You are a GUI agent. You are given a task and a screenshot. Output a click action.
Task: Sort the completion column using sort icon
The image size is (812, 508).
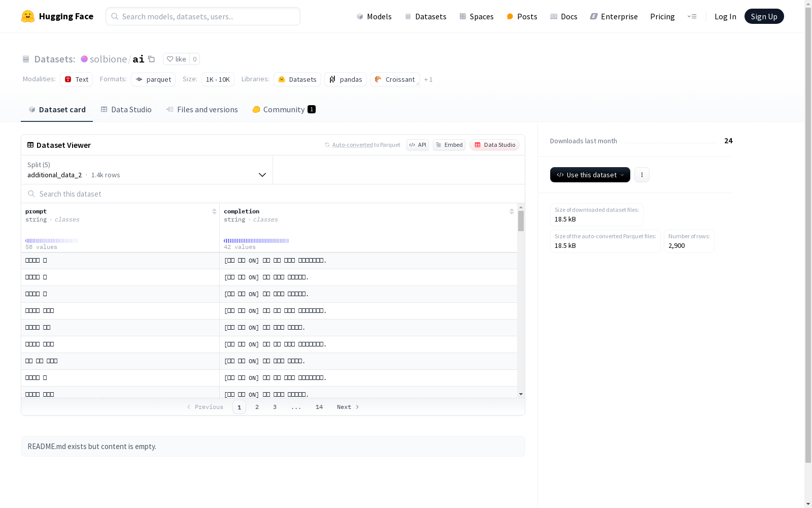pos(512,211)
